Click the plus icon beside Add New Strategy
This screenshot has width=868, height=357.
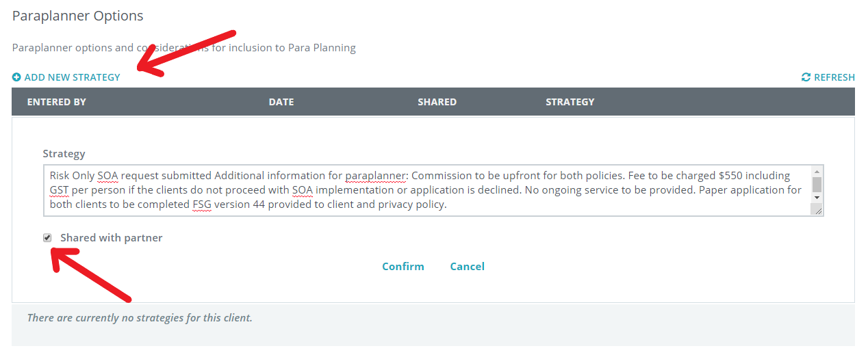(x=16, y=78)
